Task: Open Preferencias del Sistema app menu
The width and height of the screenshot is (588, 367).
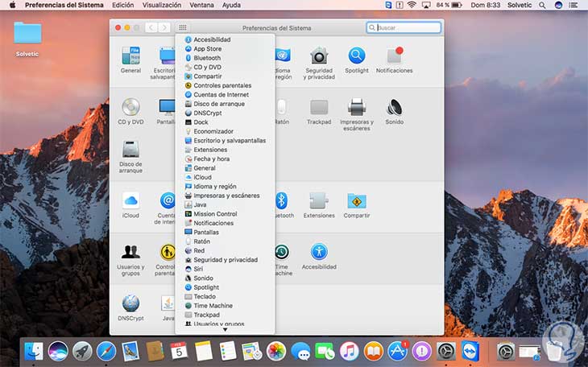Action: (64, 5)
